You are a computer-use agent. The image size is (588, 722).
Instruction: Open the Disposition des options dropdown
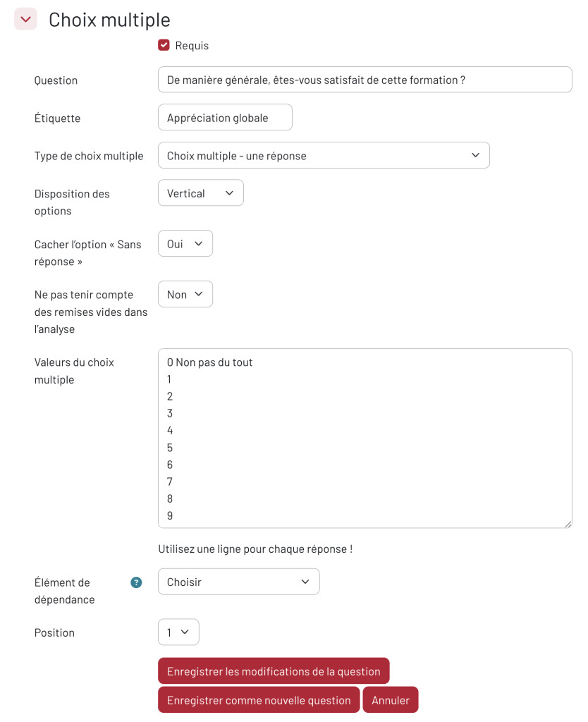201,193
